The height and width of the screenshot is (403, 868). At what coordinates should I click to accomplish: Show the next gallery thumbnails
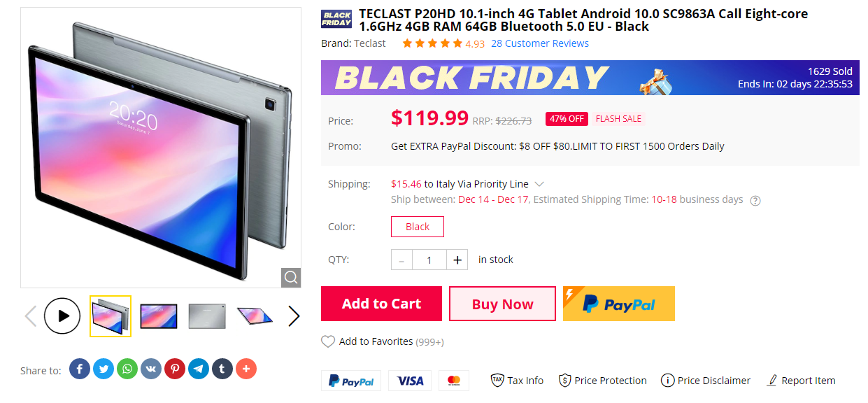293,316
